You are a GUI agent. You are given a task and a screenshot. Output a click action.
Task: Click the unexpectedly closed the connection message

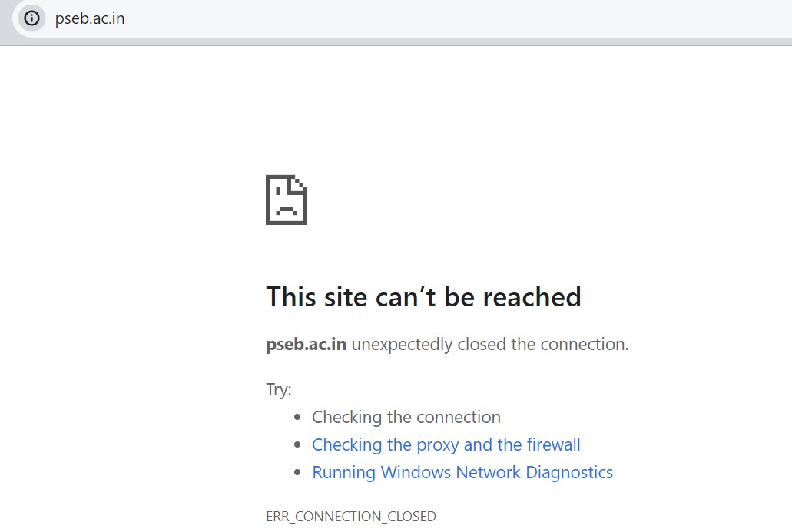click(x=489, y=344)
